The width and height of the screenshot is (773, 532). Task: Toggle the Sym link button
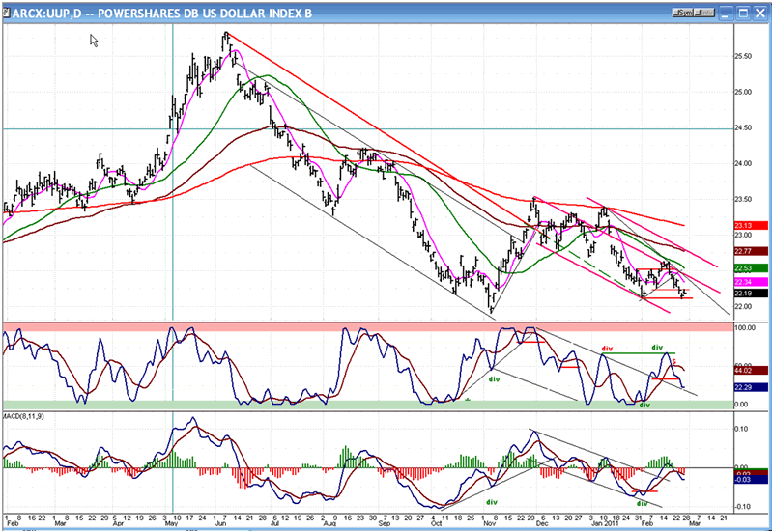(685, 12)
